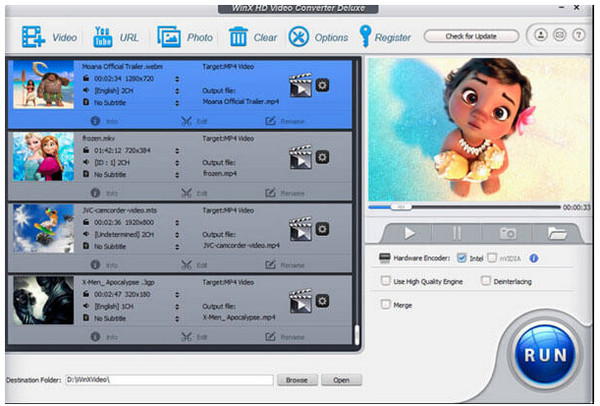Change subtitle selection for frozen.mkv
The width and height of the screenshot is (600, 406).
click(x=177, y=175)
